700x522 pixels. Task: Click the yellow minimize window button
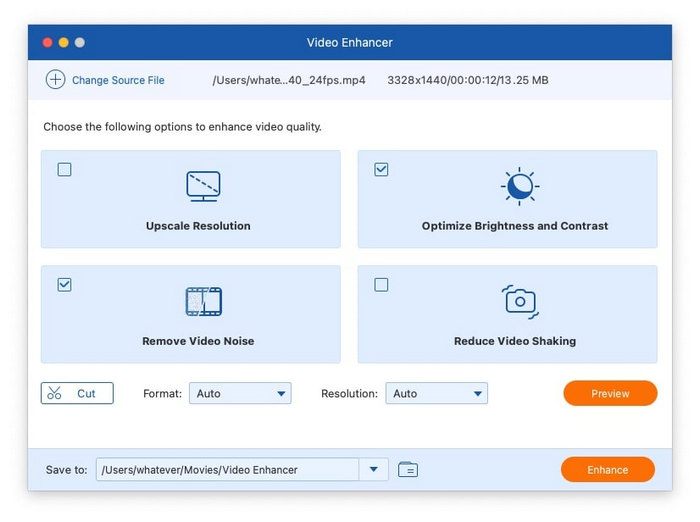(63, 43)
